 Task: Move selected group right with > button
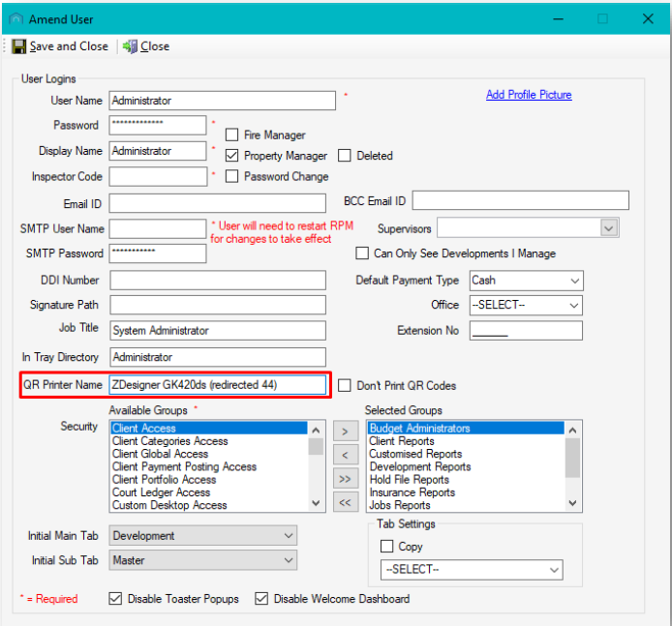(x=346, y=432)
